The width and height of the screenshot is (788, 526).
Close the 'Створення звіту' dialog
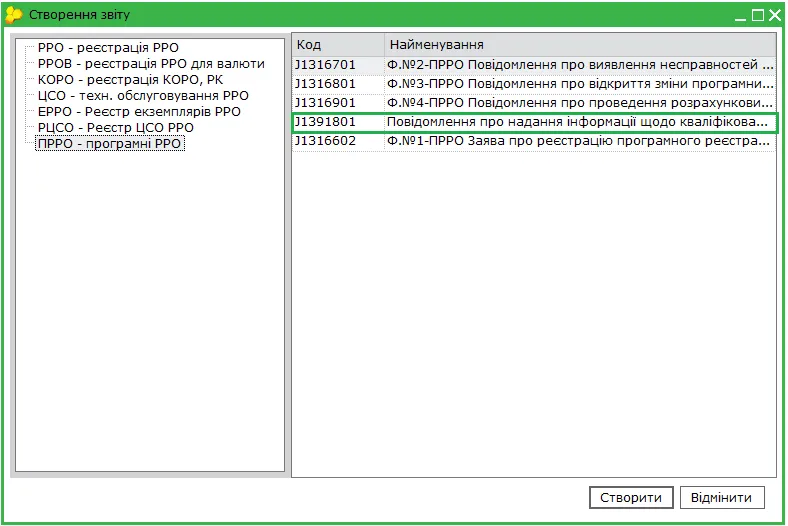[x=774, y=16]
